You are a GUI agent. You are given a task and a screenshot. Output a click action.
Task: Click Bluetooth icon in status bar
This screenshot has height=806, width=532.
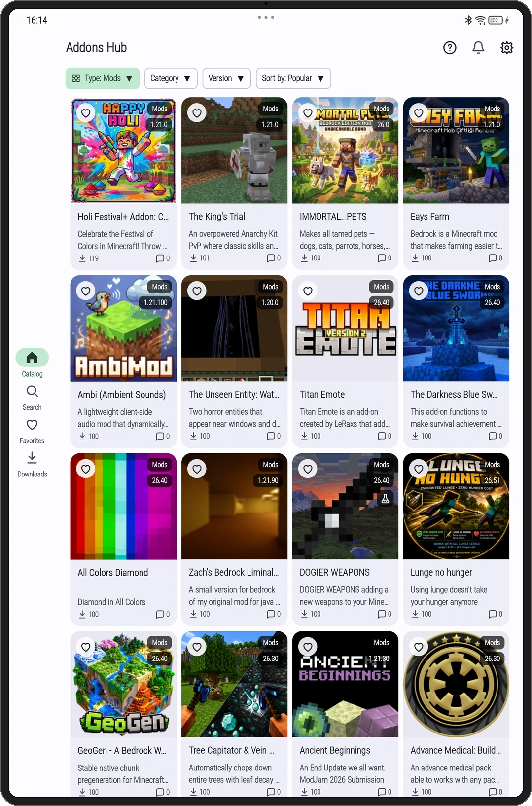(468, 20)
